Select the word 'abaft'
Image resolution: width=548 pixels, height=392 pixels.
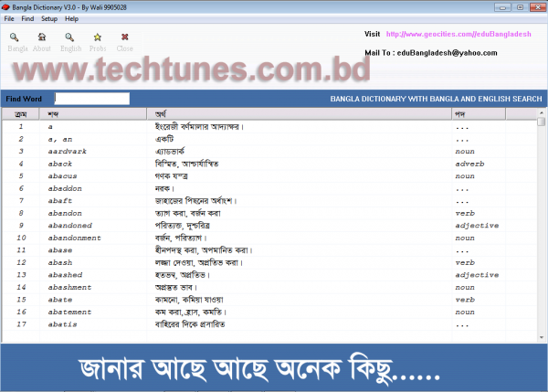pyautogui.click(x=60, y=201)
